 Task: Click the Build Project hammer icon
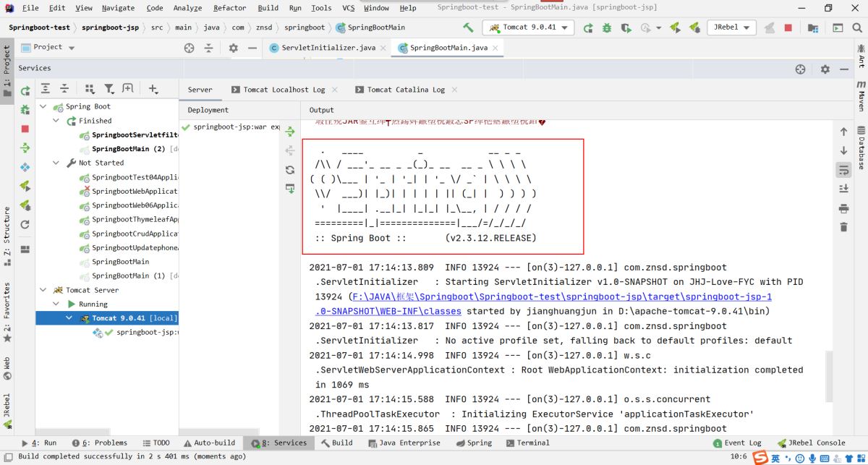(x=469, y=27)
